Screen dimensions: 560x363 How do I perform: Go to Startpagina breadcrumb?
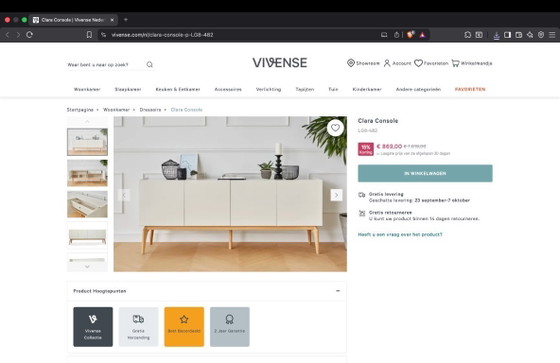coord(80,110)
